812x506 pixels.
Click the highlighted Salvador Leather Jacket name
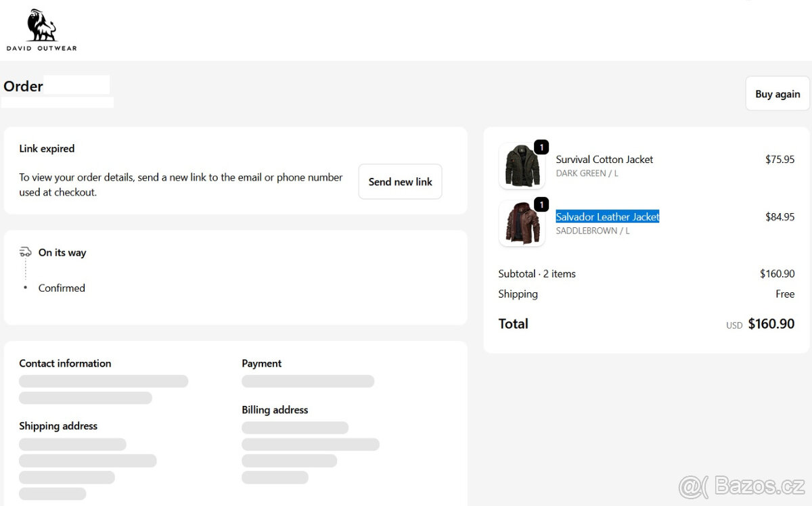point(608,216)
